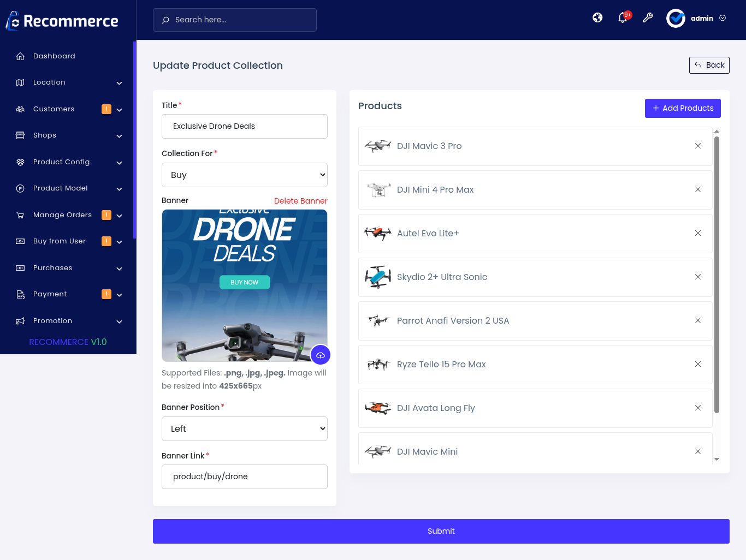Click the Dashboard home icon
The image size is (746, 560).
[x=20, y=56]
